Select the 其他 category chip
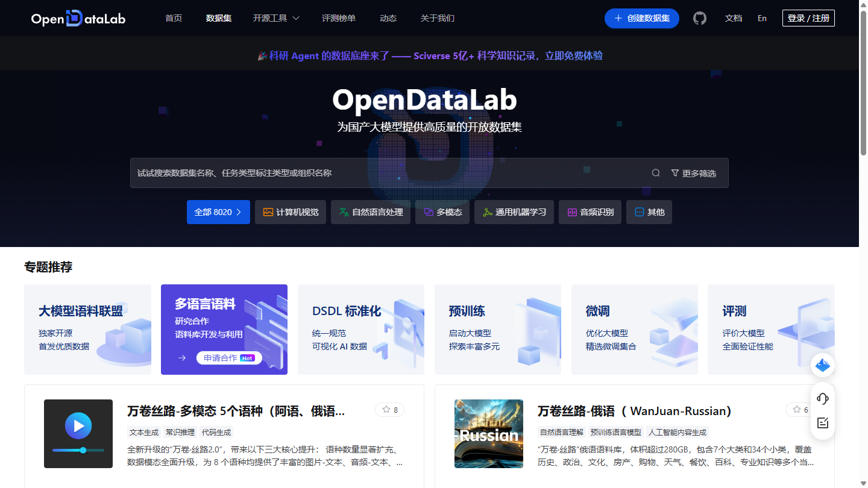Viewport: 868px width, 488px height. pyautogui.click(x=649, y=212)
